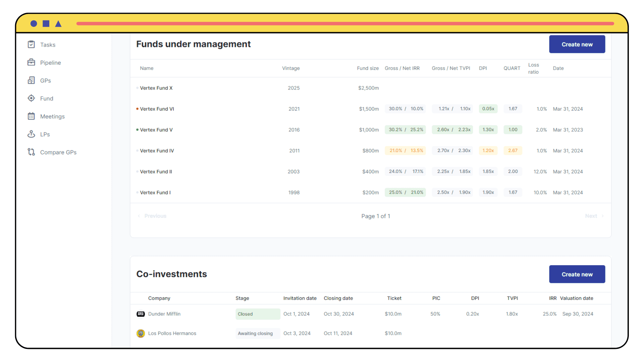644x362 pixels.
Task: Open the Fund section
Action: pyautogui.click(x=47, y=99)
